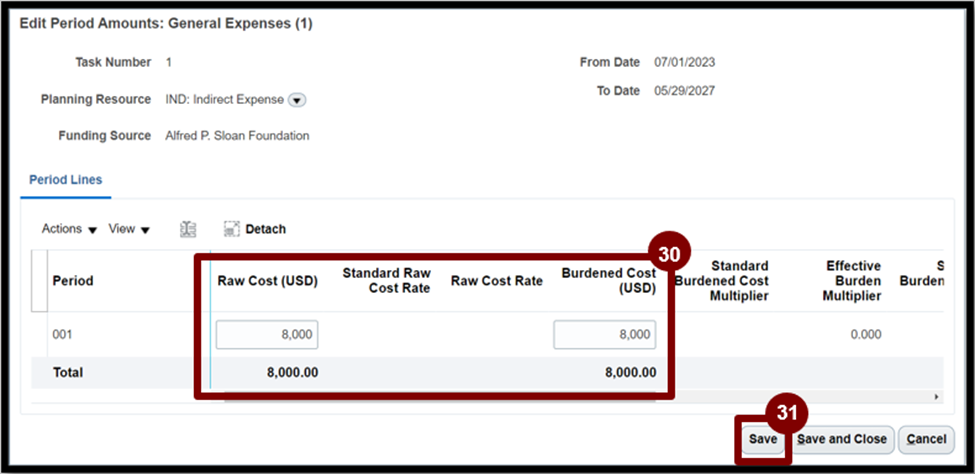Click the row selector handle beside Period header
This screenshot has height=474, width=975.
click(x=39, y=281)
